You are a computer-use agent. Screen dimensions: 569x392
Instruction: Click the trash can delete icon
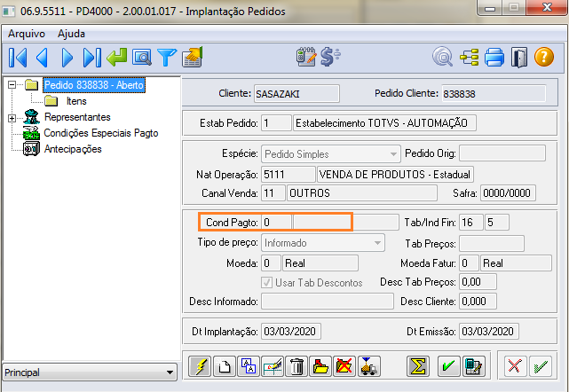[296, 366]
